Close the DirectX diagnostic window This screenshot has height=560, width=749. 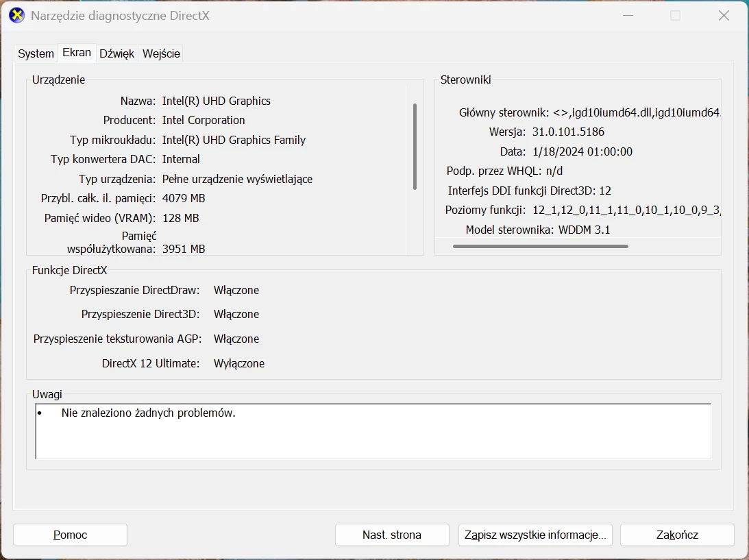(x=724, y=16)
